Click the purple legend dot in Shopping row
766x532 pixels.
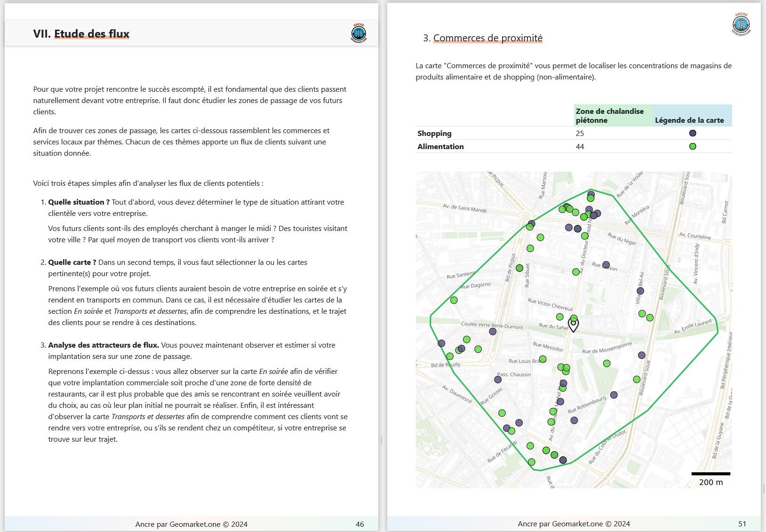(x=693, y=133)
